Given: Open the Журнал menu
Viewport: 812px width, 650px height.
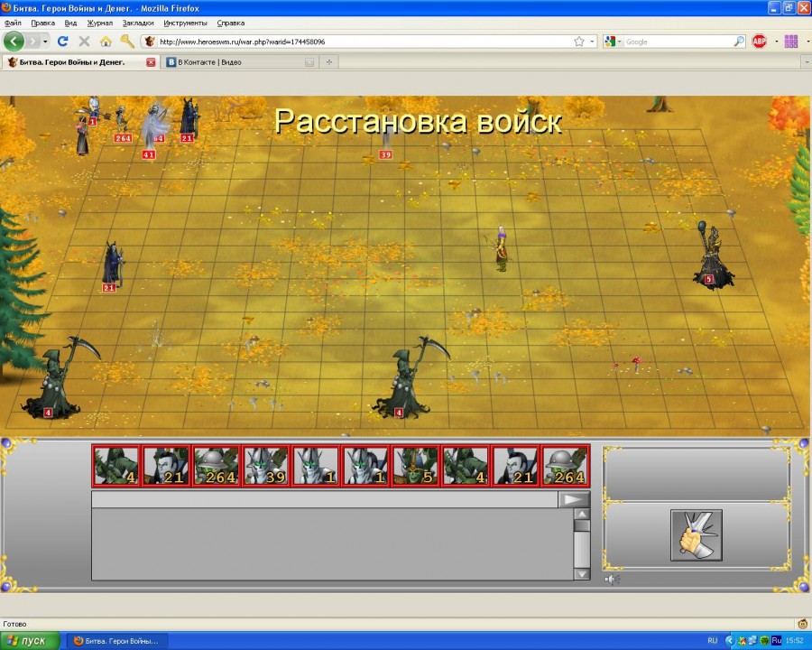Looking at the screenshot, I should [99, 23].
